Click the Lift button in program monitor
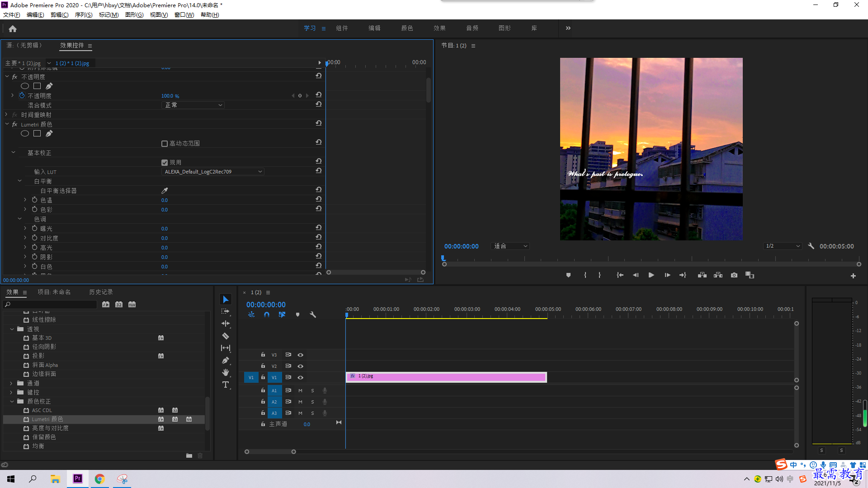This screenshot has width=868, height=488. tap(702, 275)
